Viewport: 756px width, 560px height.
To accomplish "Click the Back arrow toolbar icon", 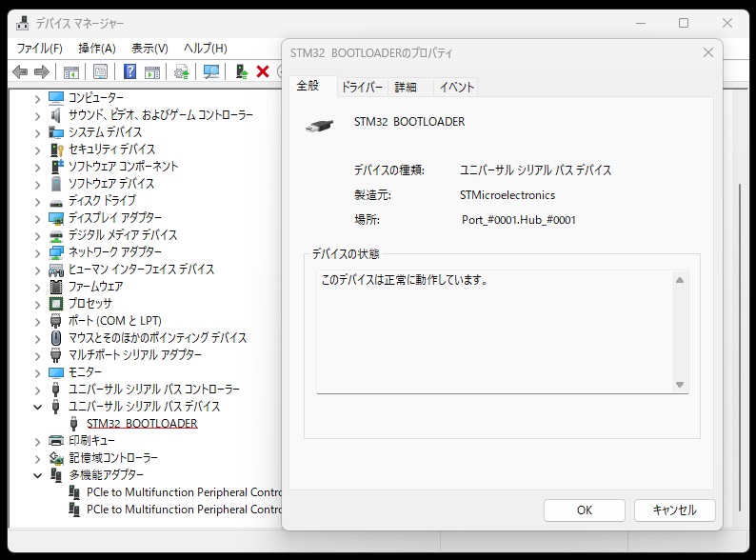I will point(20,72).
